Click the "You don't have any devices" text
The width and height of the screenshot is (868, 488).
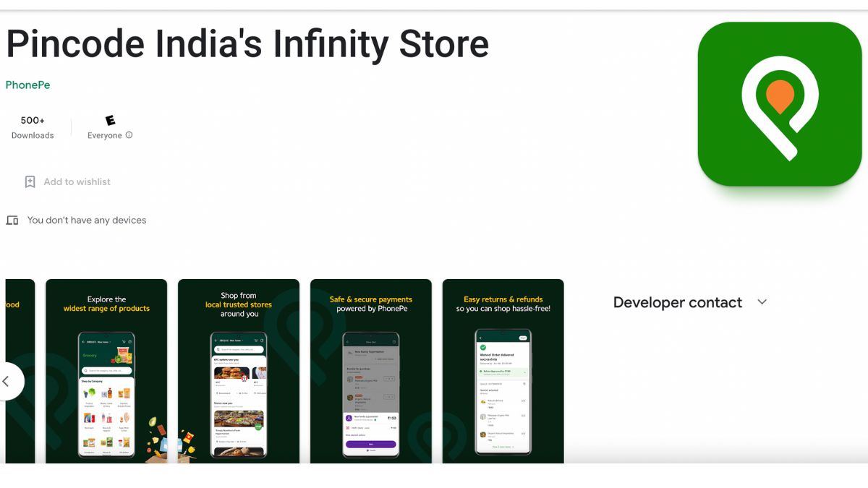pyautogui.click(x=86, y=221)
